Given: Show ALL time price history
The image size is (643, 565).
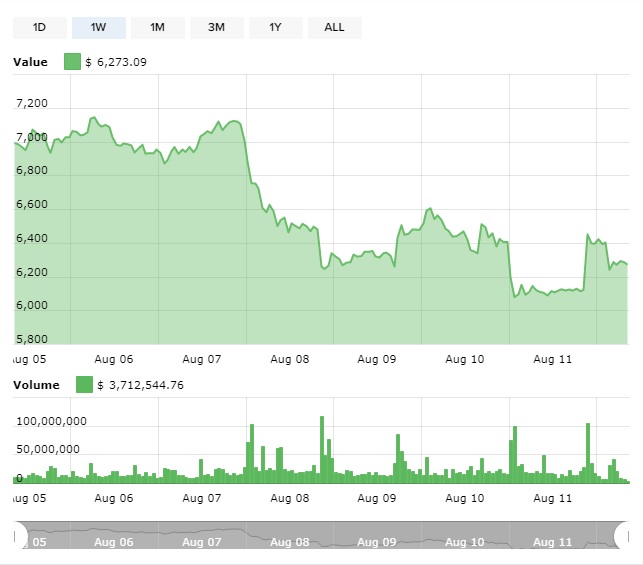Looking at the screenshot, I should 334,27.
